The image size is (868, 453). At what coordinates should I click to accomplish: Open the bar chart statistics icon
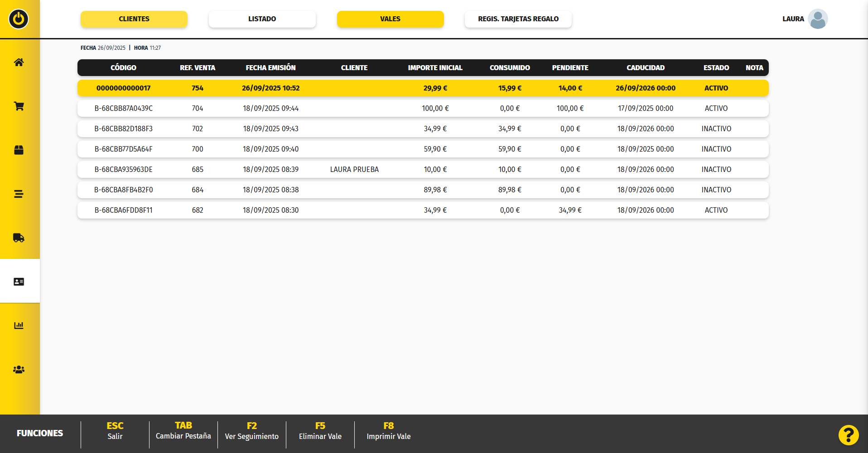[19, 325]
